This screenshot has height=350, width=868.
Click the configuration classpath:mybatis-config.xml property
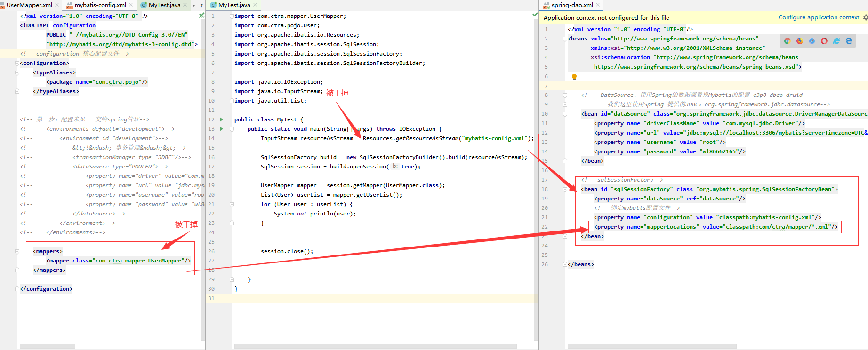click(707, 217)
